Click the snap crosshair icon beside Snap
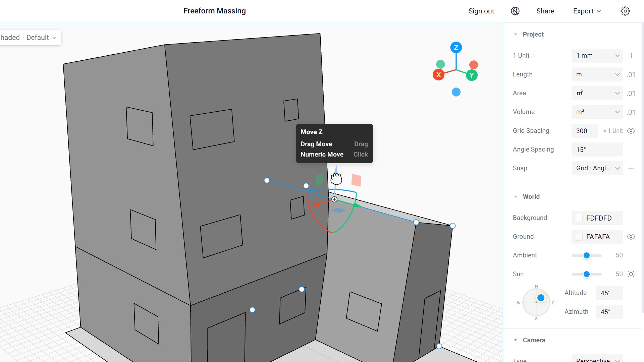Viewport: 644px width, 362px height. click(631, 168)
